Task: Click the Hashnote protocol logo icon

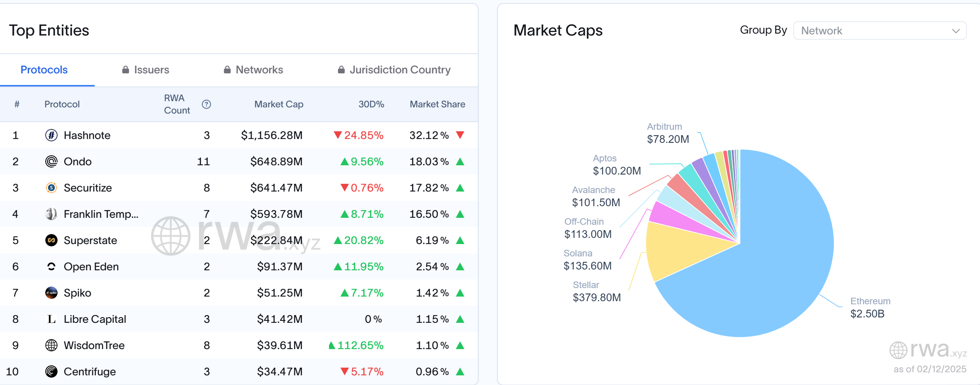Action: (x=51, y=135)
